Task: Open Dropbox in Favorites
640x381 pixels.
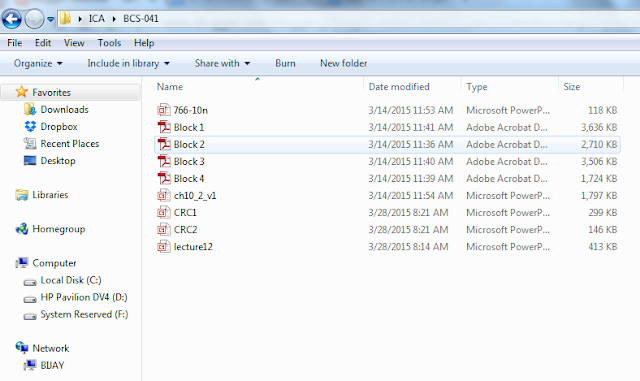Action: [x=59, y=127]
